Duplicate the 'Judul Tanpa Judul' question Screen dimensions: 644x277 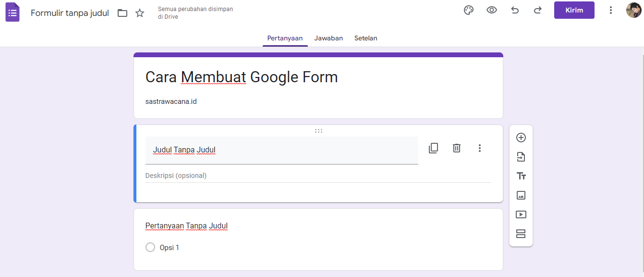(433, 148)
